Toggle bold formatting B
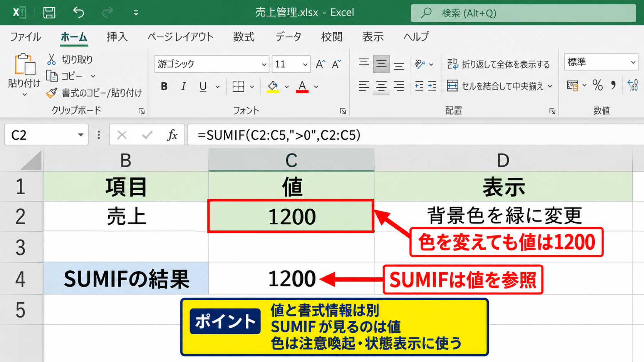This screenshot has height=362, width=644. point(164,87)
